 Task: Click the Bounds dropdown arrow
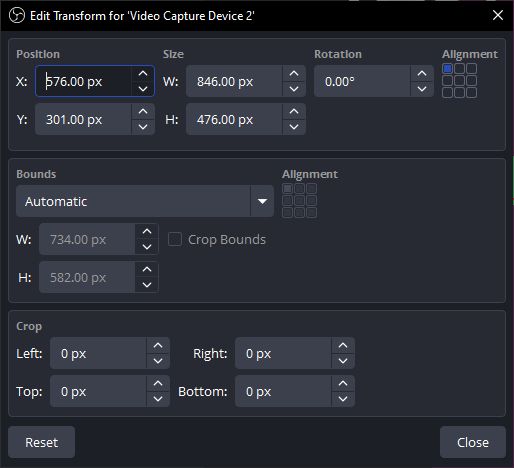(262, 201)
